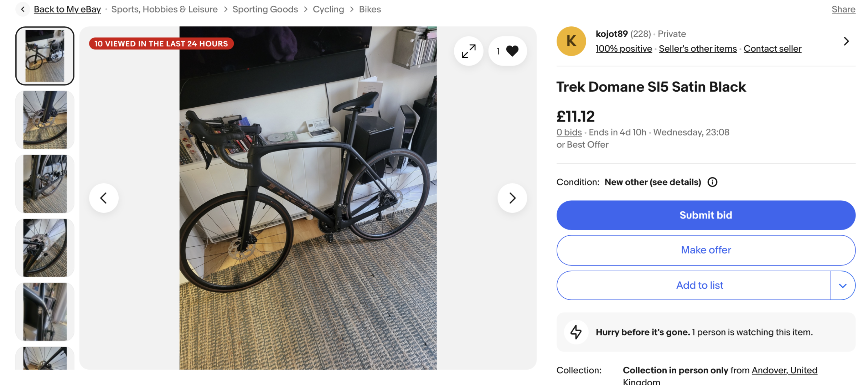The image size is (868, 385).
Task: Click the kojot89 seller avatar
Action: [571, 41]
